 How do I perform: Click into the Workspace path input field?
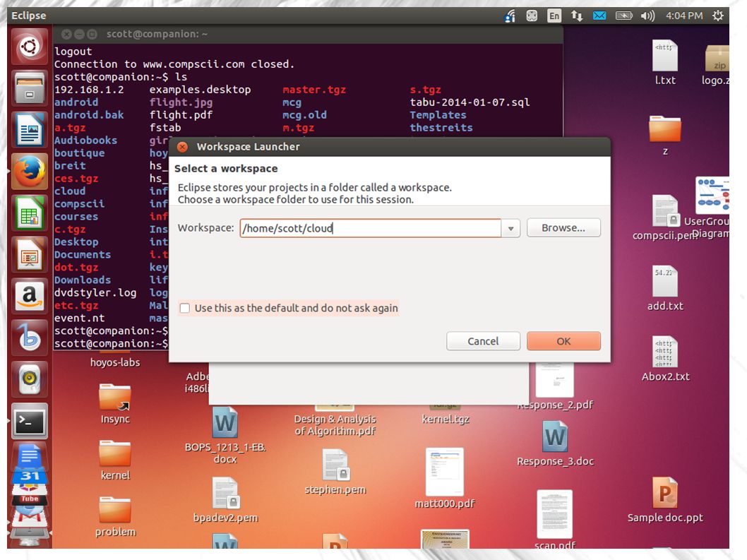371,228
